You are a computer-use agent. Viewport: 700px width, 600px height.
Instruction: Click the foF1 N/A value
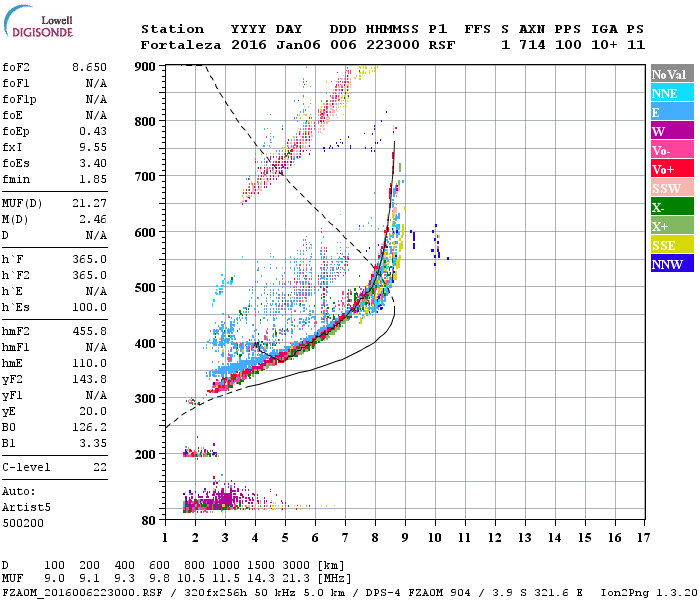(x=96, y=83)
